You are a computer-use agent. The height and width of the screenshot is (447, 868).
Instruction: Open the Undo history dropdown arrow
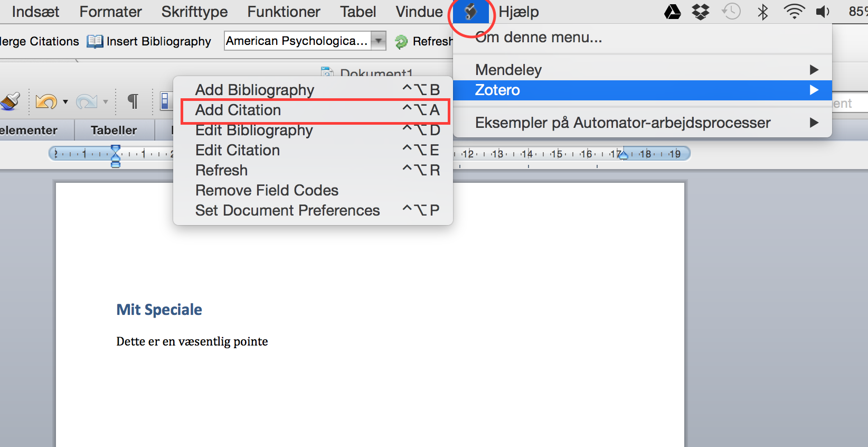tap(65, 103)
